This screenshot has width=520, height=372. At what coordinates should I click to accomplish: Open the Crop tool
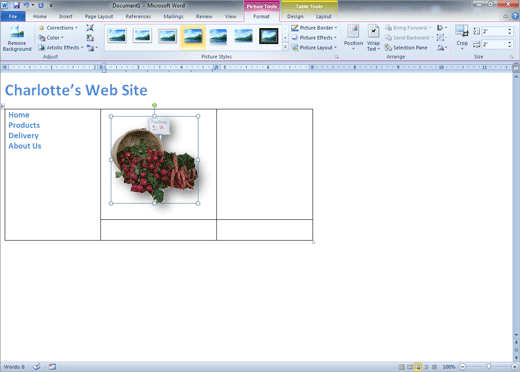462,38
